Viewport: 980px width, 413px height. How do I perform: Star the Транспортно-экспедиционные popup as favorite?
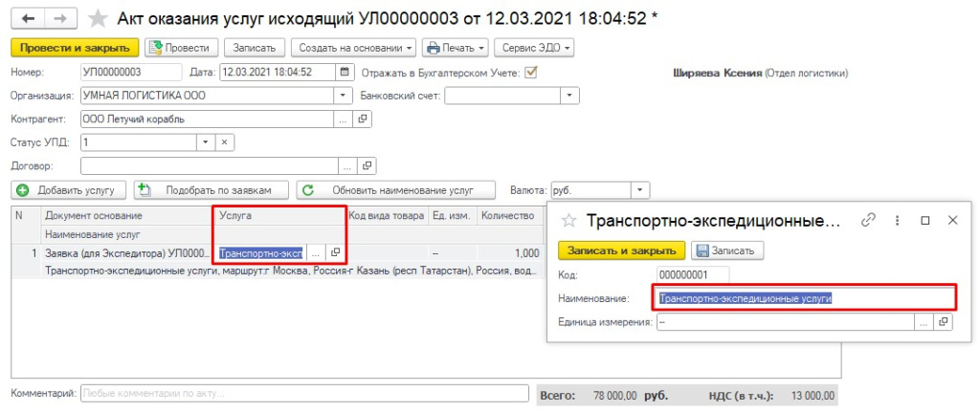(x=568, y=220)
